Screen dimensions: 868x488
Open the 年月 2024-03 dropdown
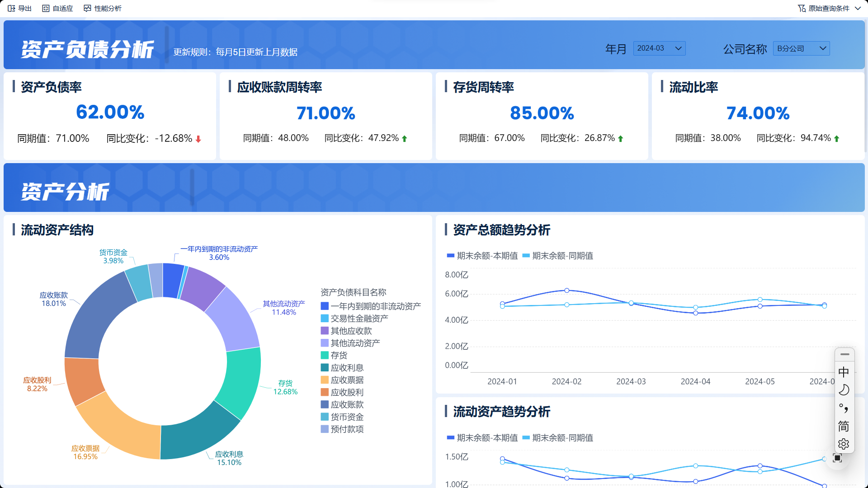click(x=659, y=48)
